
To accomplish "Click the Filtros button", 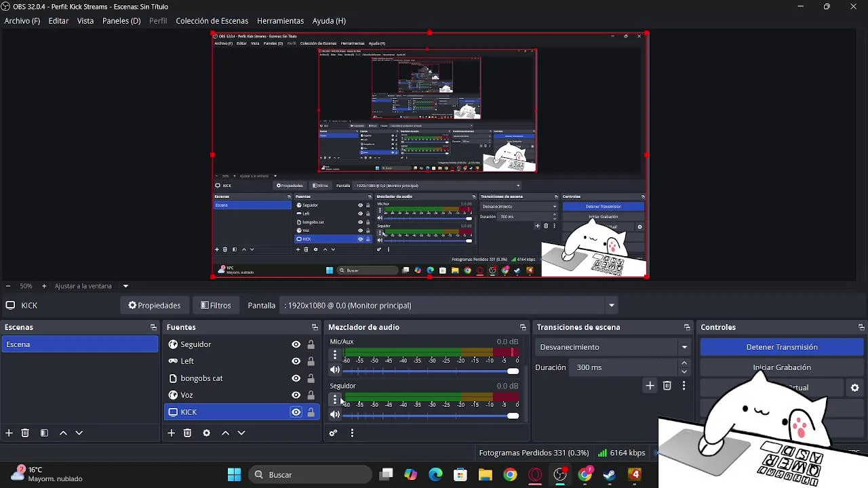I will pos(216,306).
